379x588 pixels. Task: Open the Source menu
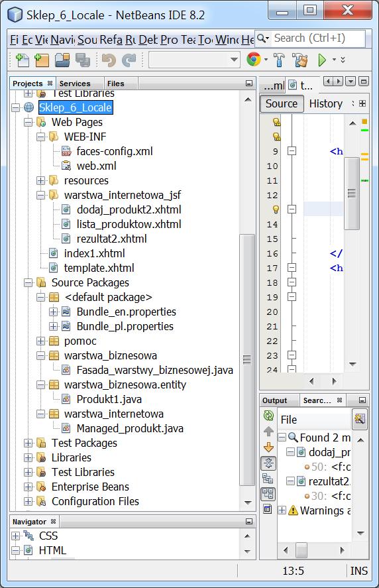[87, 39]
